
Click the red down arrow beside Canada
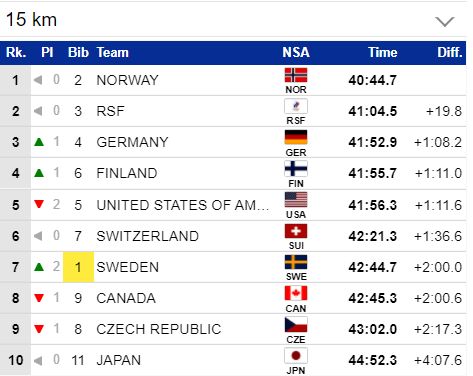(x=39, y=298)
